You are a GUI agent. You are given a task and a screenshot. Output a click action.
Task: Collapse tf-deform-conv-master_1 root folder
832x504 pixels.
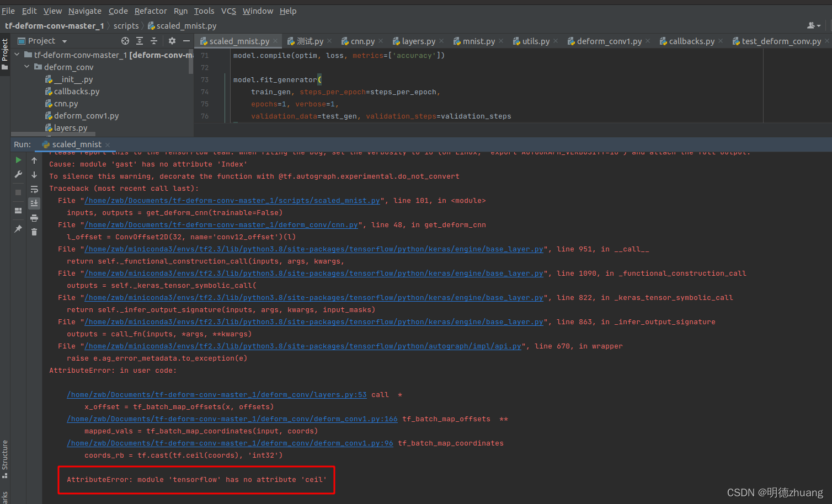click(x=17, y=55)
